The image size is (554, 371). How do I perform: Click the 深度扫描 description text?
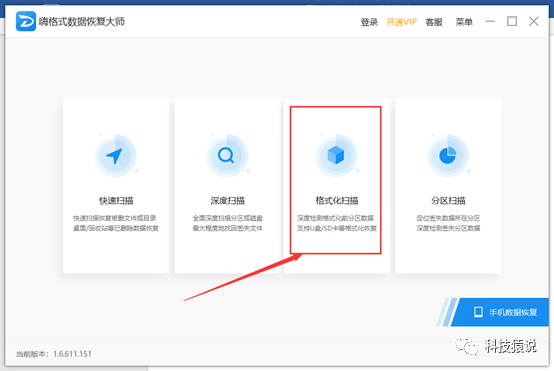(x=228, y=223)
